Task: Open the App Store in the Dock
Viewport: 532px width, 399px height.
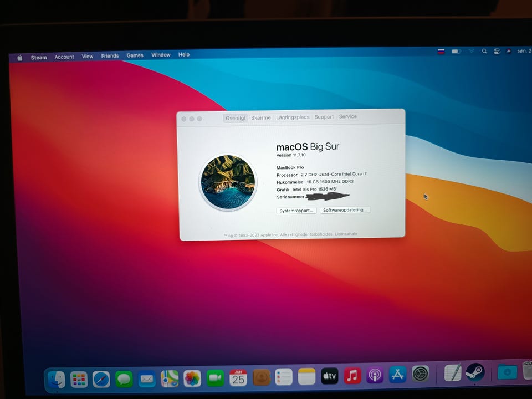Action: pyautogui.click(x=397, y=375)
